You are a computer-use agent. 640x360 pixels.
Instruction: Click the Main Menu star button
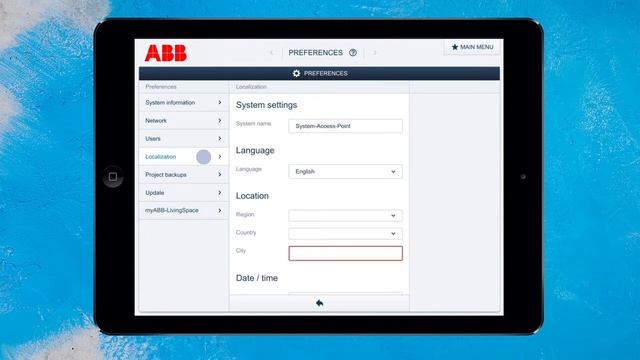472,47
